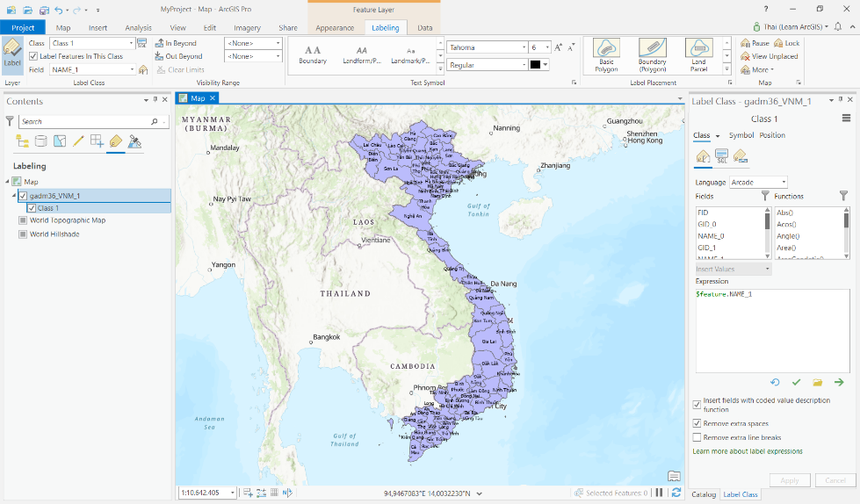Open label expression icon beside Field dropdown
Screen dimensions: 860x504
pos(143,69)
